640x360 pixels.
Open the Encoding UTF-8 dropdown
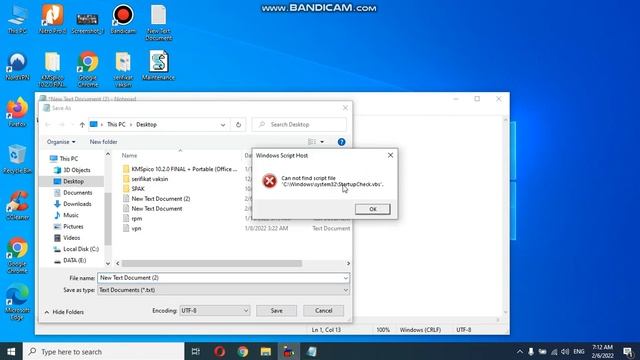click(x=215, y=311)
